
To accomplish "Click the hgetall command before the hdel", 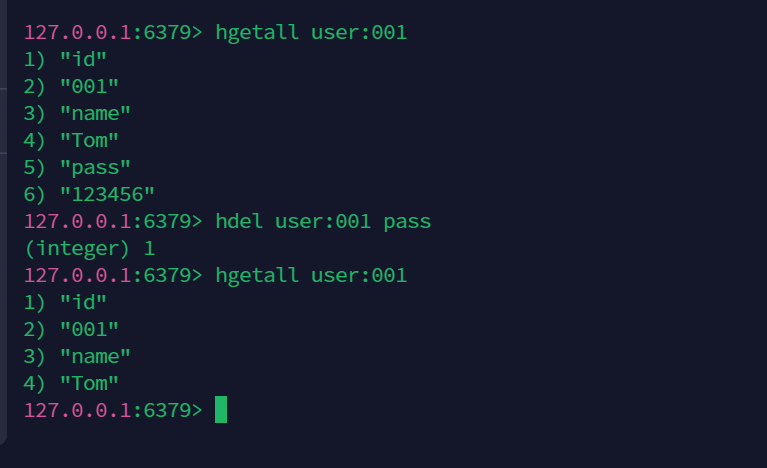I will (x=257, y=33).
